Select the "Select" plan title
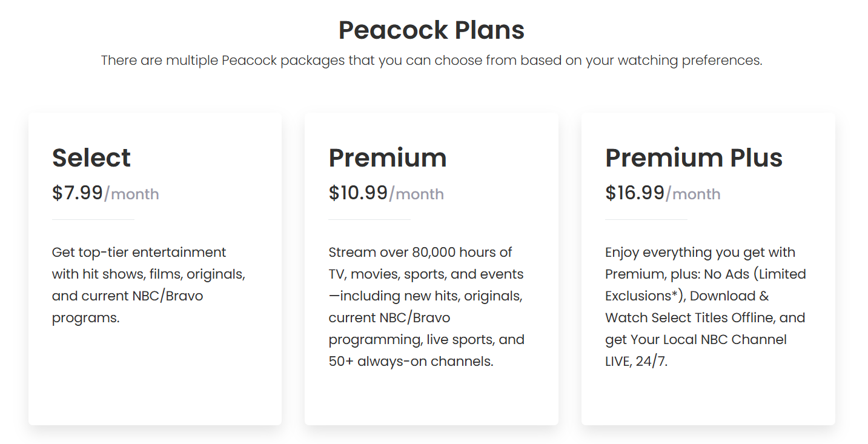868x444 pixels. click(x=91, y=158)
